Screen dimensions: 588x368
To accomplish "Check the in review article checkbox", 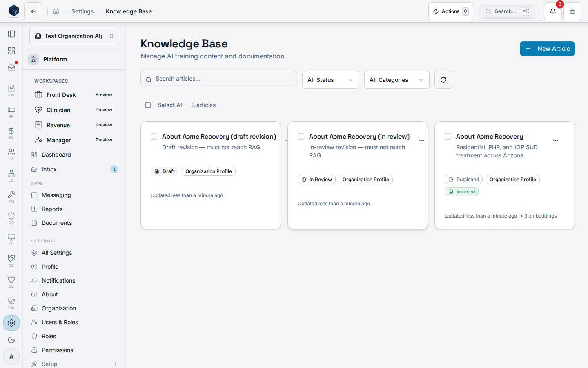I will coord(301,137).
